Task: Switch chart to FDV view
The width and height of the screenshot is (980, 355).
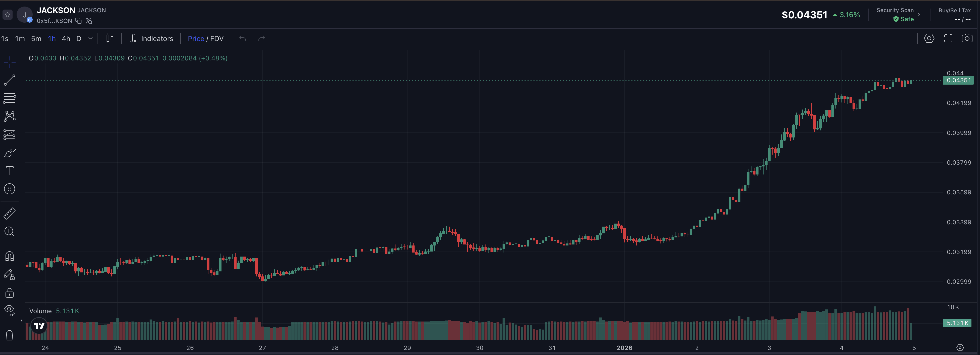Action: (217, 39)
